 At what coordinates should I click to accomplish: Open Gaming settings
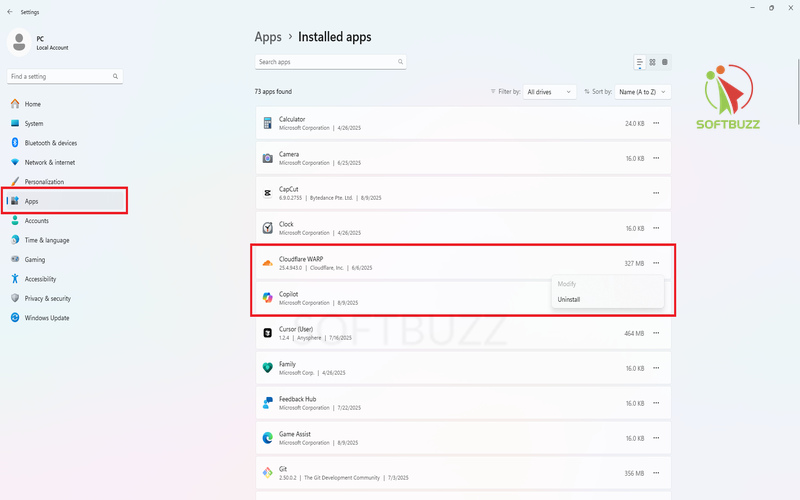coord(35,259)
